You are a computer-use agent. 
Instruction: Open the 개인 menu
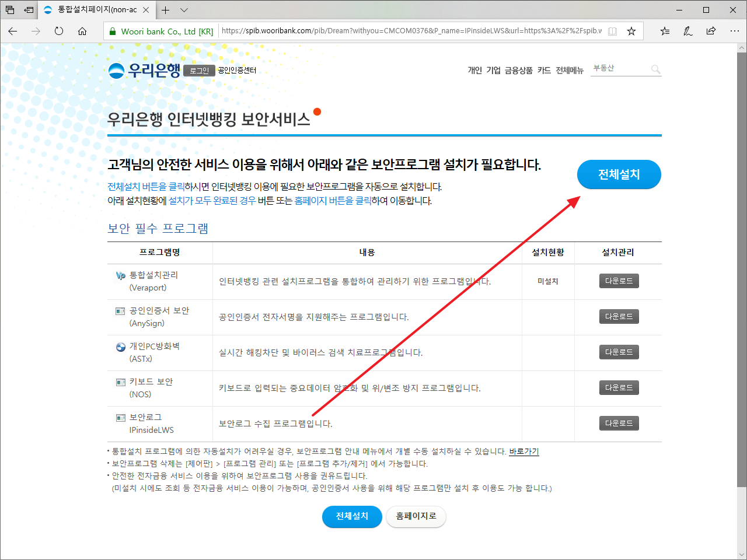[474, 70]
